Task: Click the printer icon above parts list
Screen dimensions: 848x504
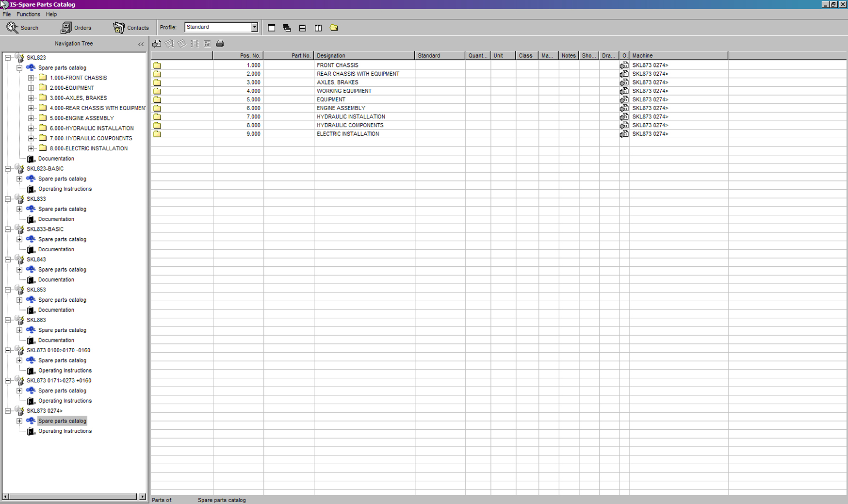Action: 220,44
